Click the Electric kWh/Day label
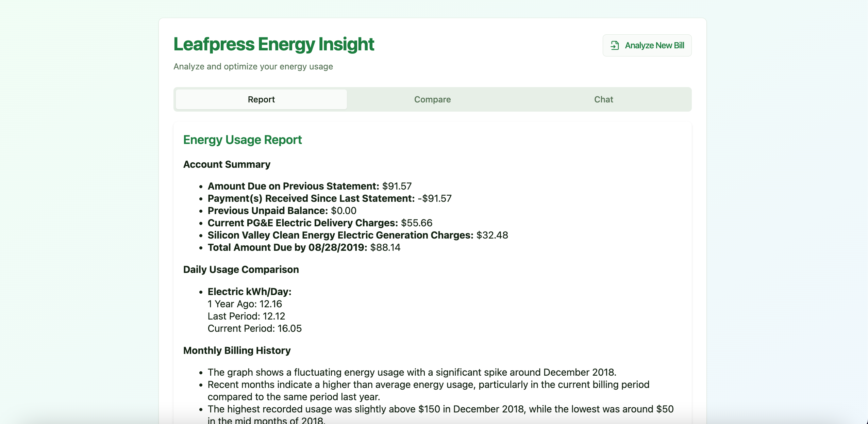This screenshot has width=868, height=424. click(249, 292)
